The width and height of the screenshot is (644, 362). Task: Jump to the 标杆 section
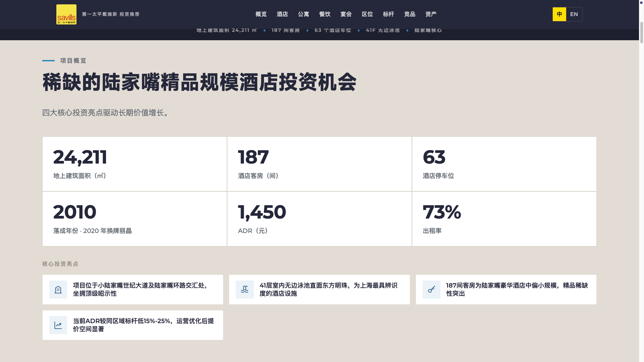pyautogui.click(x=388, y=14)
